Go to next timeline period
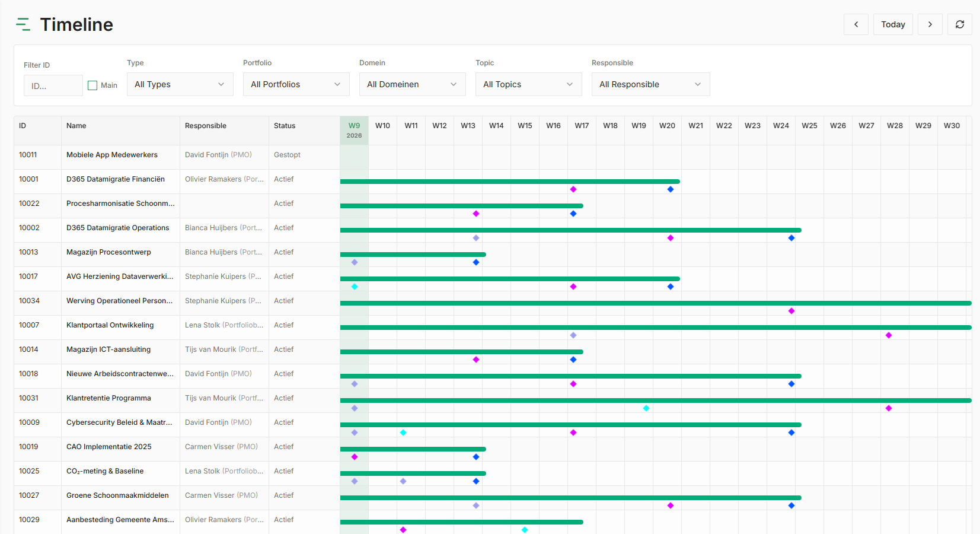The image size is (980, 534). pyautogui.click(x=930, y=24)
